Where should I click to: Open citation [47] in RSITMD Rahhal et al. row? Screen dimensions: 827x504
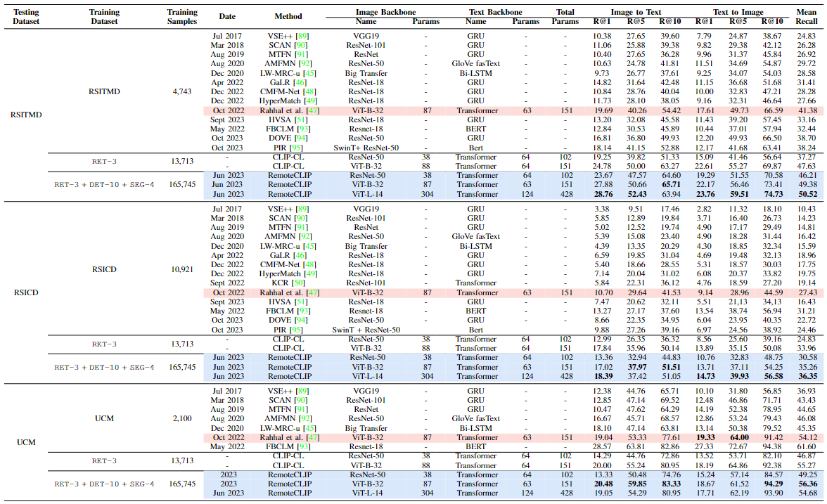[313, 111]
